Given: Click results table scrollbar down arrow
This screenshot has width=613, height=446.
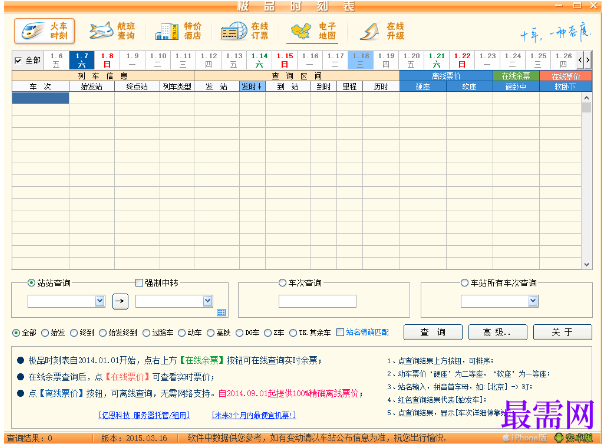Looking at the screenshot, I should [586, 265].
